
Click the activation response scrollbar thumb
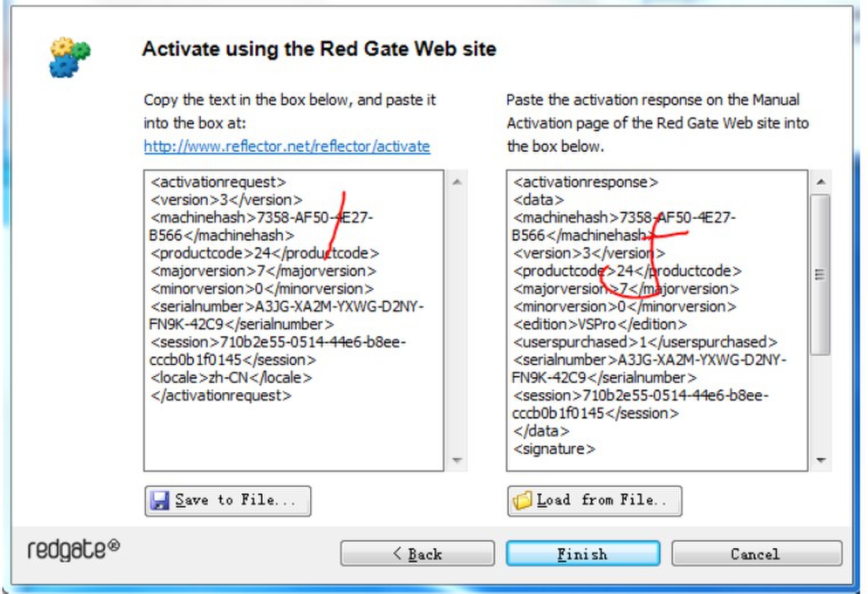point(820,274)
